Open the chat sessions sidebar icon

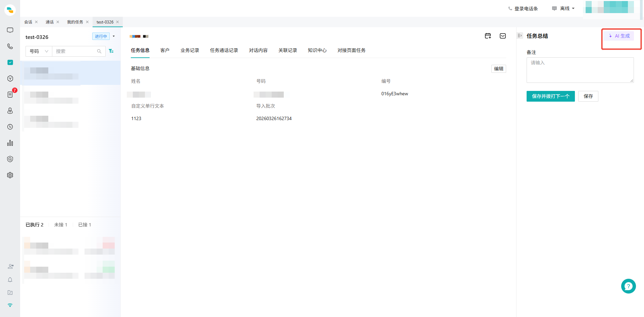click(x=10, y=30)
